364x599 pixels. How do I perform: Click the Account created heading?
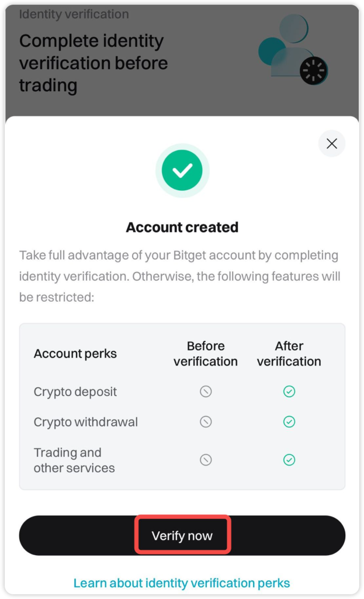coord(182,227)
